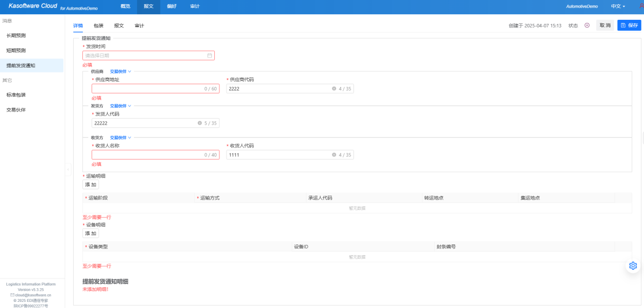
Task: Clear the 供应商代码 field with its X icon
Action: [x=334, y=88]
